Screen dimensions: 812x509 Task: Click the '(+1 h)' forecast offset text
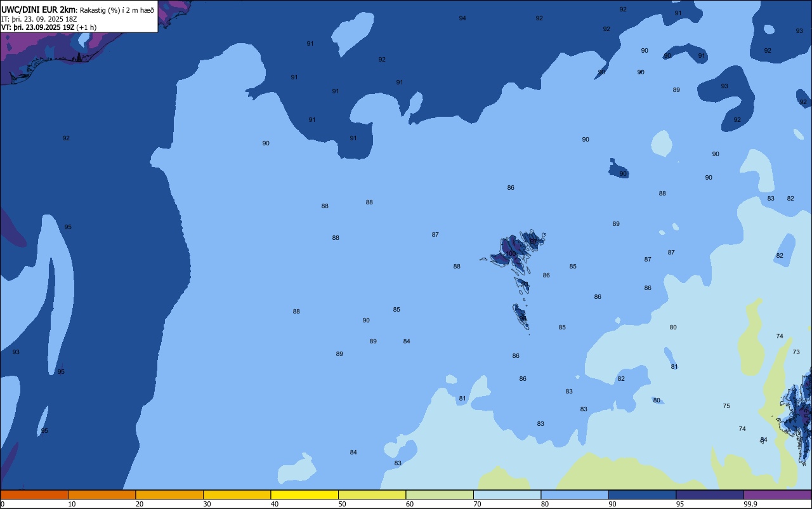tap(86, 27)
